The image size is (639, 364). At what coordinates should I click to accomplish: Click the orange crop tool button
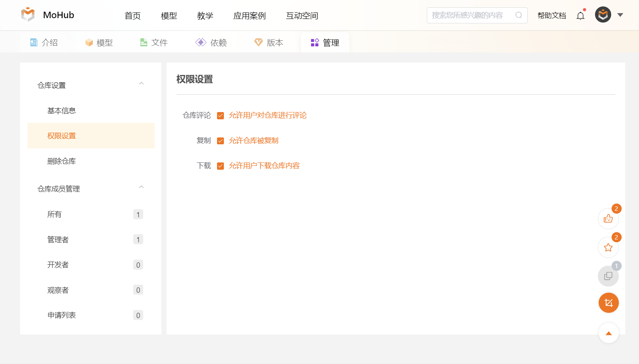609,303
